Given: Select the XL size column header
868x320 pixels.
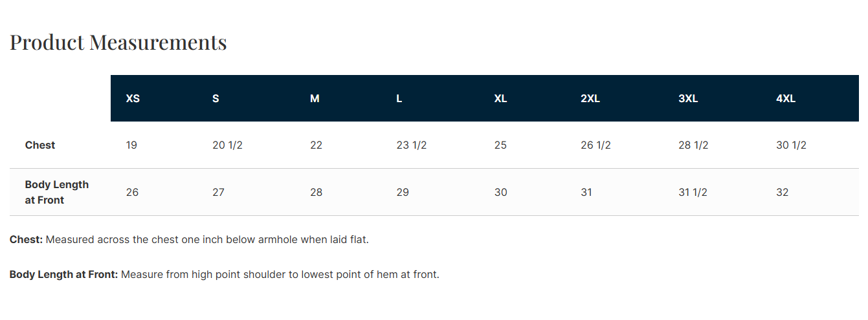Looking at the screenshot, I should point(500,99).
